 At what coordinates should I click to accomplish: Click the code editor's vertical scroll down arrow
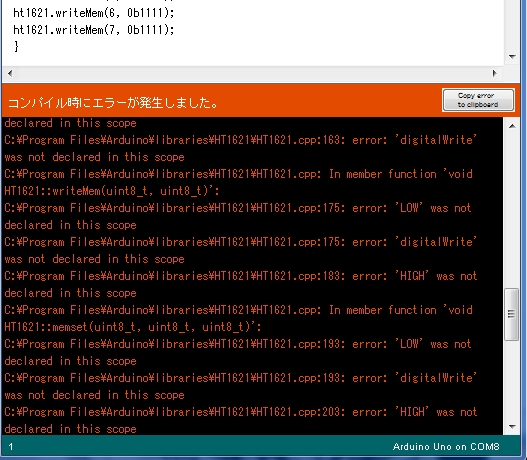point(512,56)
